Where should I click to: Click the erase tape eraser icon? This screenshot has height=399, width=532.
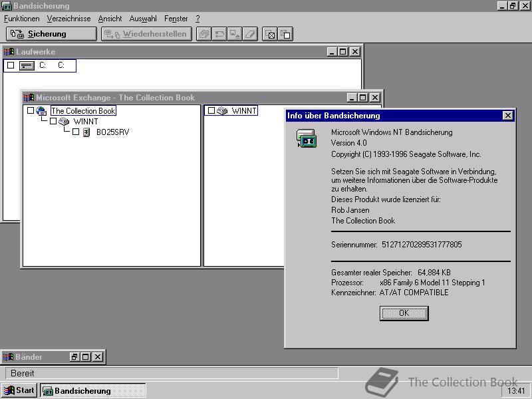click(250, 34)
